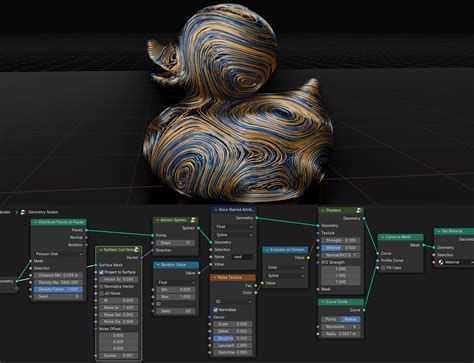Open the Float dropdown in Random Value

point(176,282)
